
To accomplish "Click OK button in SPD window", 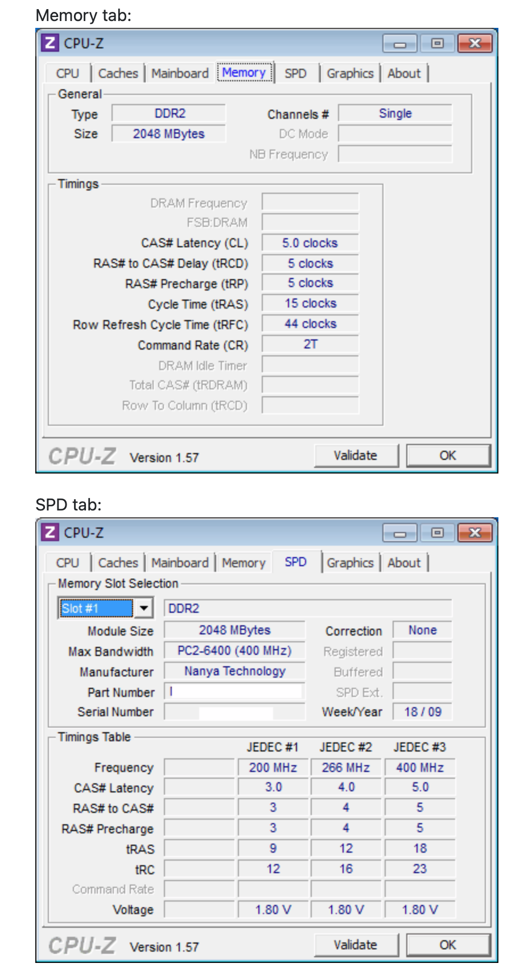I will [448, 945].
